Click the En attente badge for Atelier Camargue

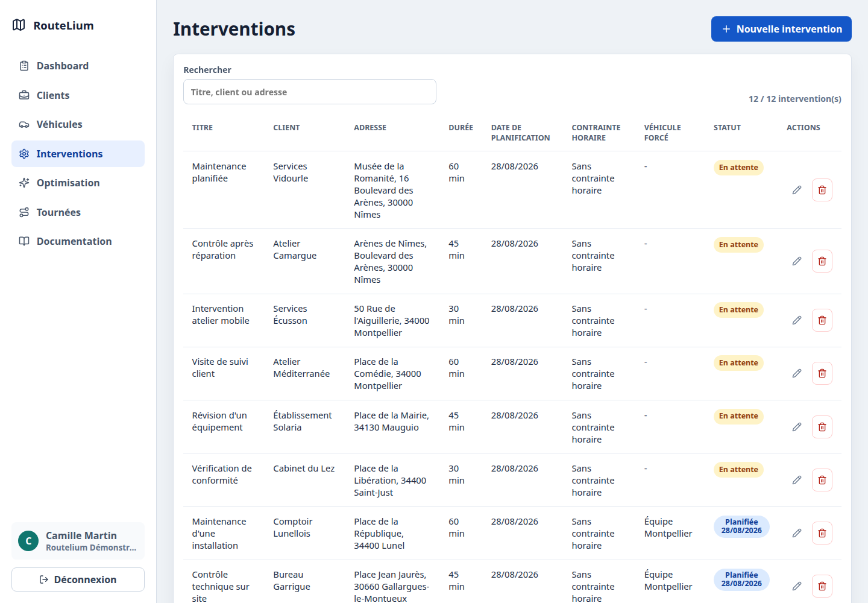coord(738,245)
